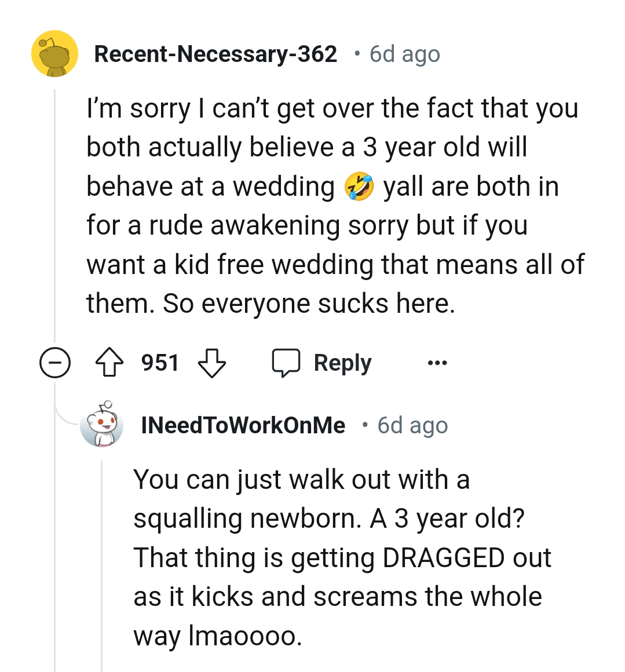The image size is (625, 672).
Task: Open the "6d ago" timestamp beside INeedToWorkOnMe
Action: click(x=412, y=426)
